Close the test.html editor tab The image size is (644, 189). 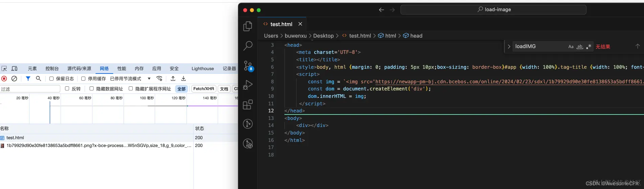pyautogui.click(x=300, y=24)
